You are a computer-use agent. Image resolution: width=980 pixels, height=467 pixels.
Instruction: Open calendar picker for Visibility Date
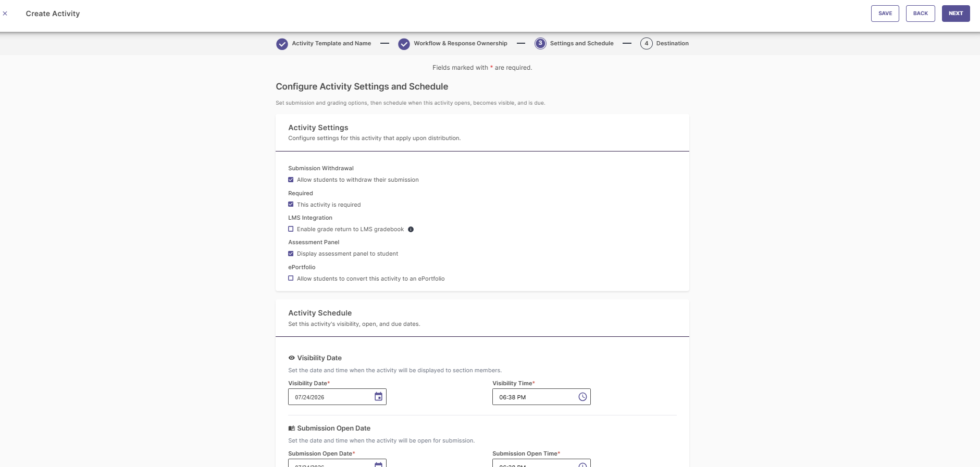(379, 397)
